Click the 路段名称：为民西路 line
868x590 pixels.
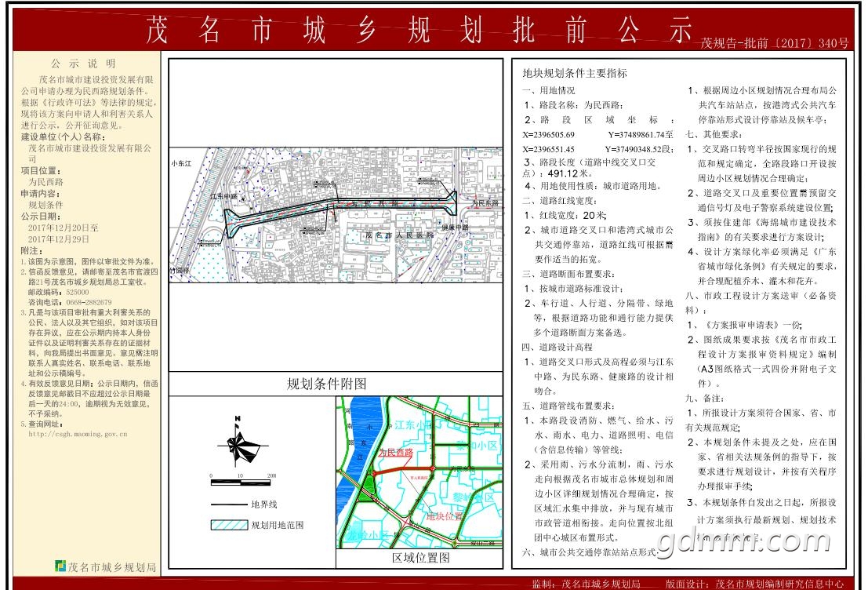(x=574, y=104)
